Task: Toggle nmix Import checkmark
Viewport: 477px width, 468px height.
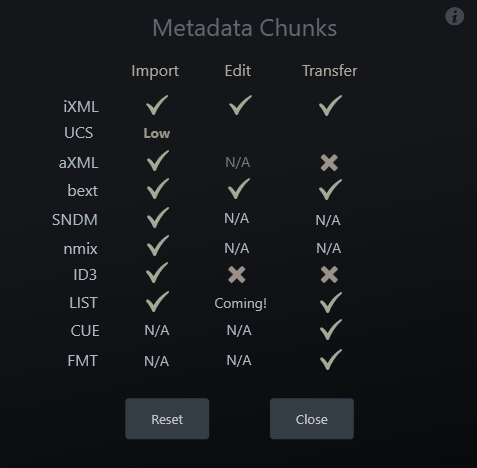Action: 158,246
